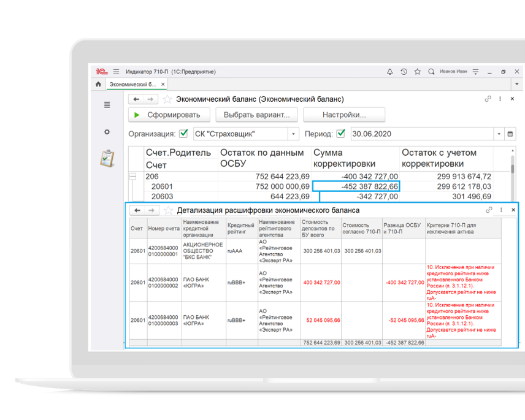Open the settings gear in sidebar
The height and width of the screenshot is (420, 525).
[x=107, y=132]
